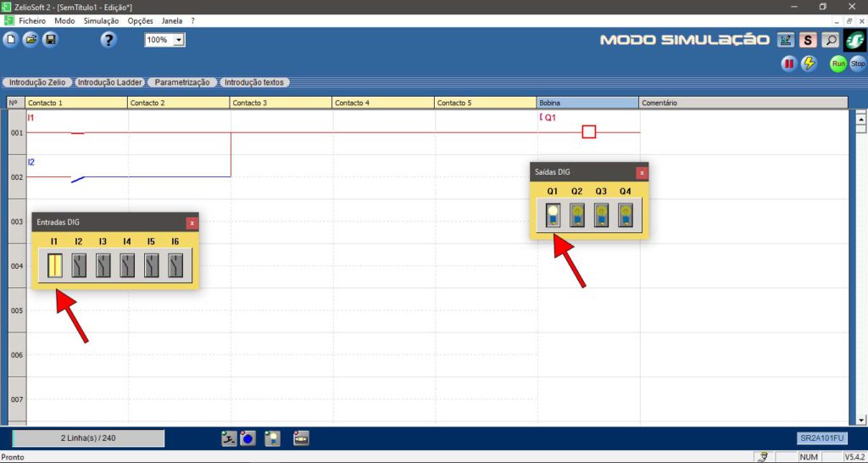The width and height of the screenshot is (868, 463).
Task: Click the new file icon
Action: (x=11, y=40)
